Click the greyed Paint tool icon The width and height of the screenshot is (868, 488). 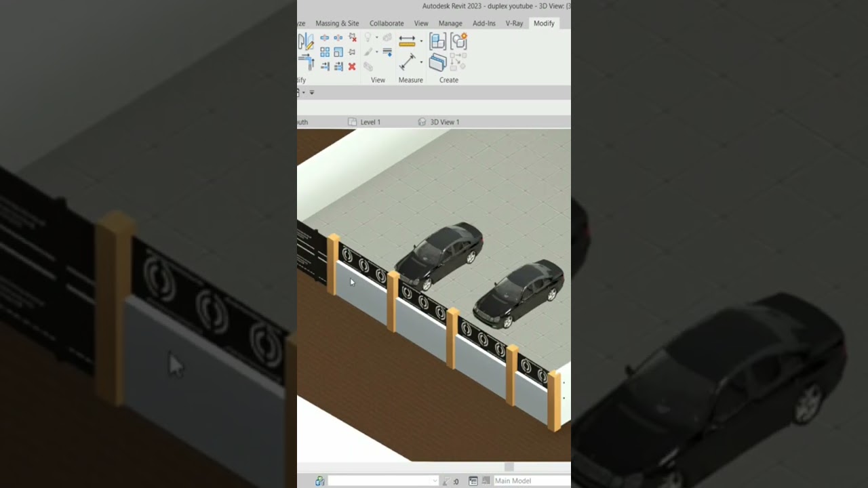368,66
